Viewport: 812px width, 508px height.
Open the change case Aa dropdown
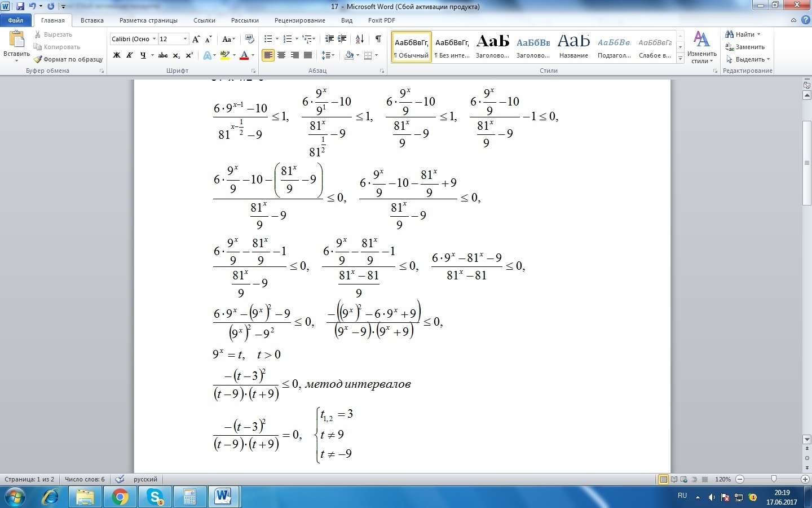pos(228,39)
